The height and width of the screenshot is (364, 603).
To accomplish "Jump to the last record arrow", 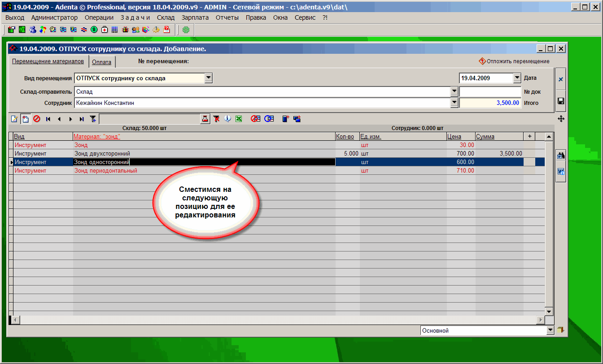I will pyautogui.click(x=82, y=119).
